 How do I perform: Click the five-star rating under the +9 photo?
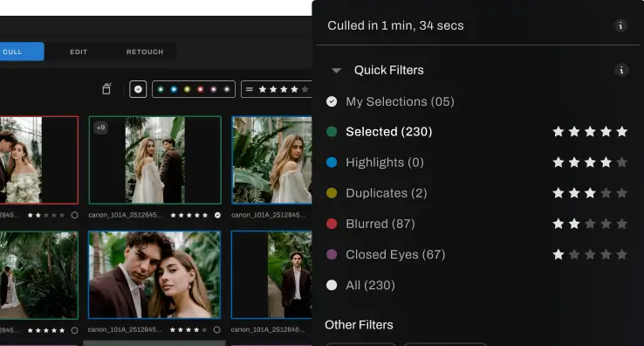point(189,215)
